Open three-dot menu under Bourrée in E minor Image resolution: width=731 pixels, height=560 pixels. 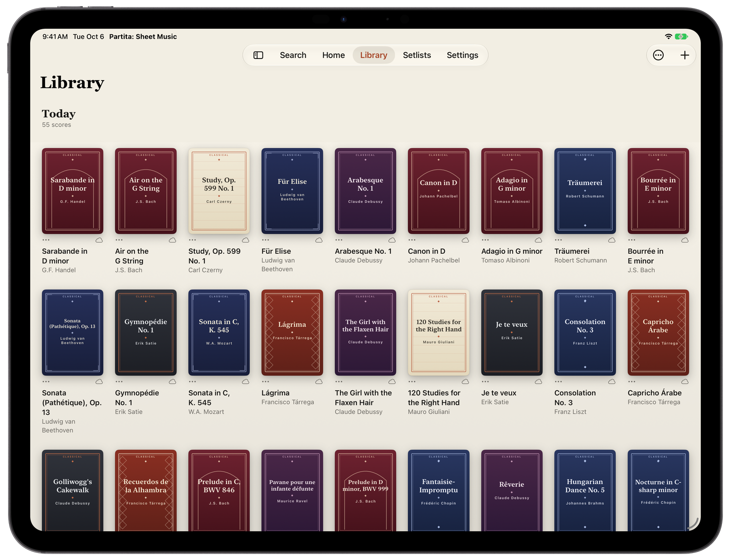click(x=632, y=240)
